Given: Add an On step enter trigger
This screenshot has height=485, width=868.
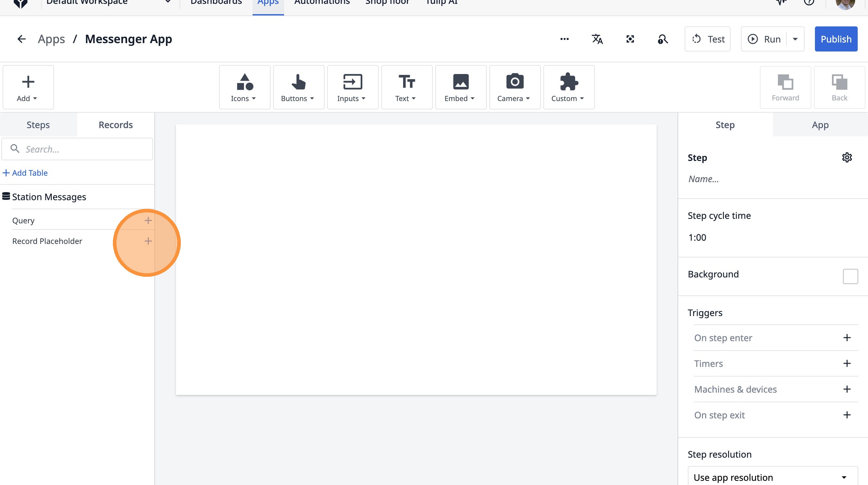Looking at the screenshot, I should point(847,338).
